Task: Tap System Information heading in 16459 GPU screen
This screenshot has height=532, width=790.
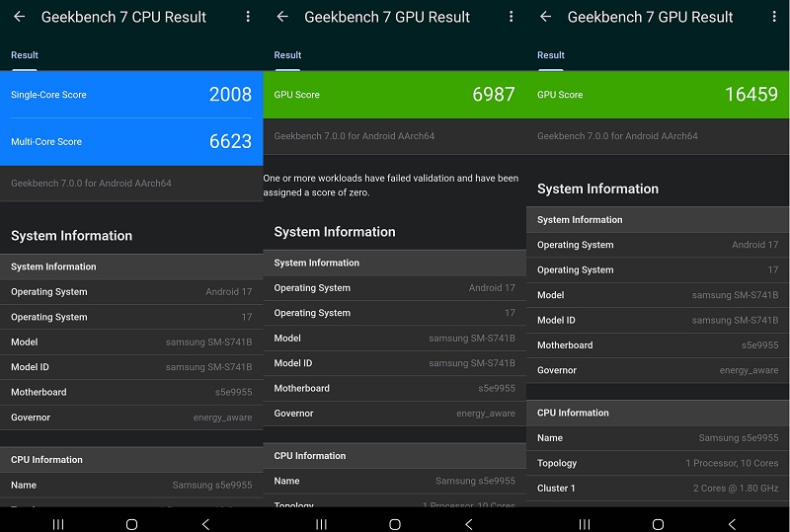Action: [598, 189]
